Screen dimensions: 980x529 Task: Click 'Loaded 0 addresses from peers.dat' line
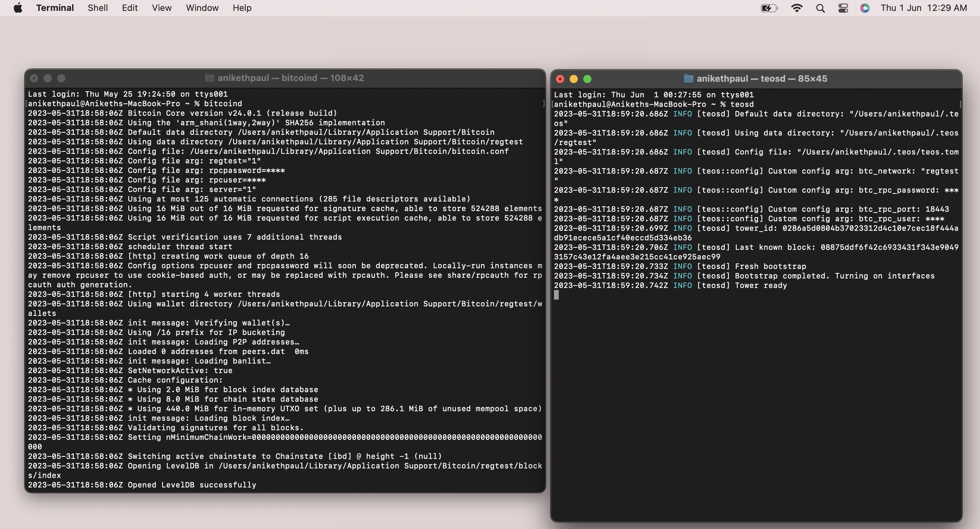click(168, 351)
